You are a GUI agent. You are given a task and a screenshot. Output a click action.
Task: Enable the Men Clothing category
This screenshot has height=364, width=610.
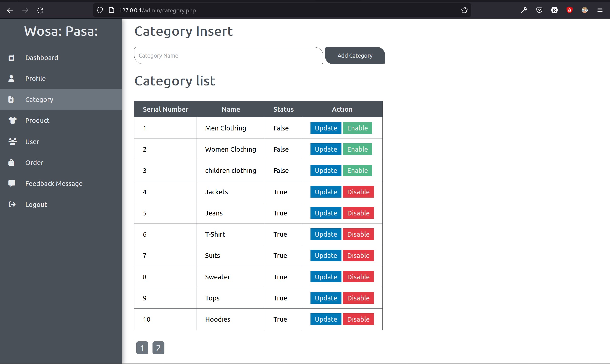[x=357, y=128]
